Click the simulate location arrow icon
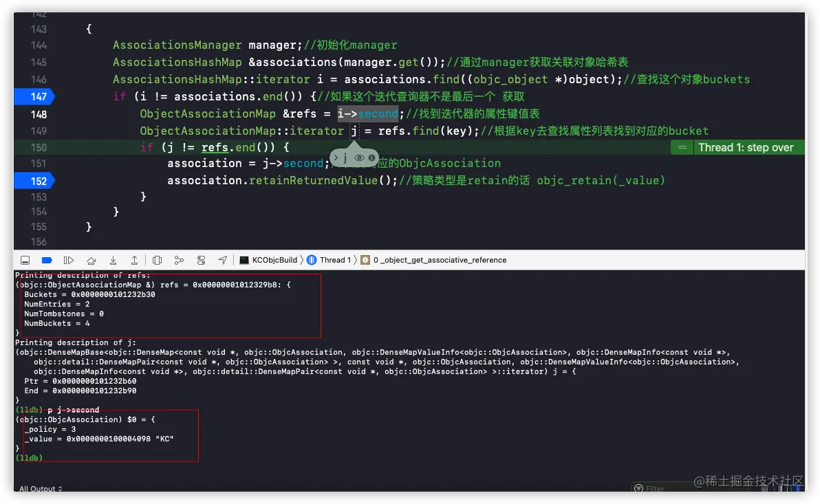820x504 pixels. (x=223, y=260)
